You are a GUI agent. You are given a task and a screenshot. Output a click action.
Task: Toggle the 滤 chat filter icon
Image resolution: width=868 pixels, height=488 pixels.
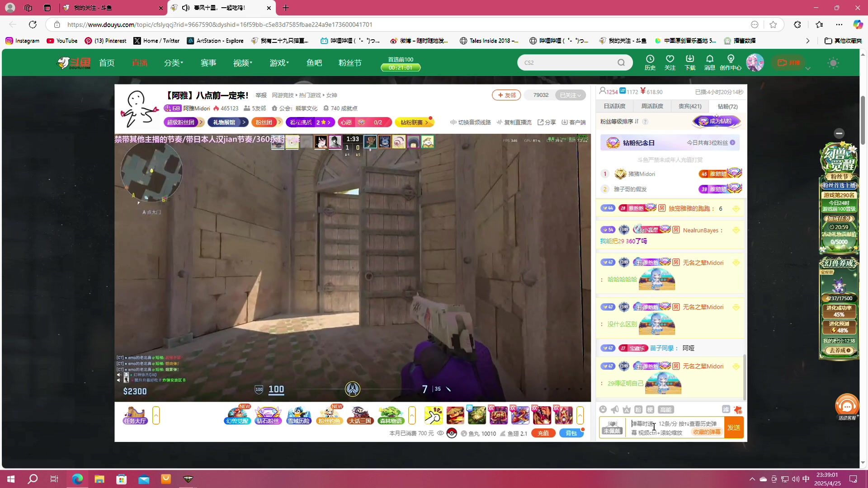point(726,409)
